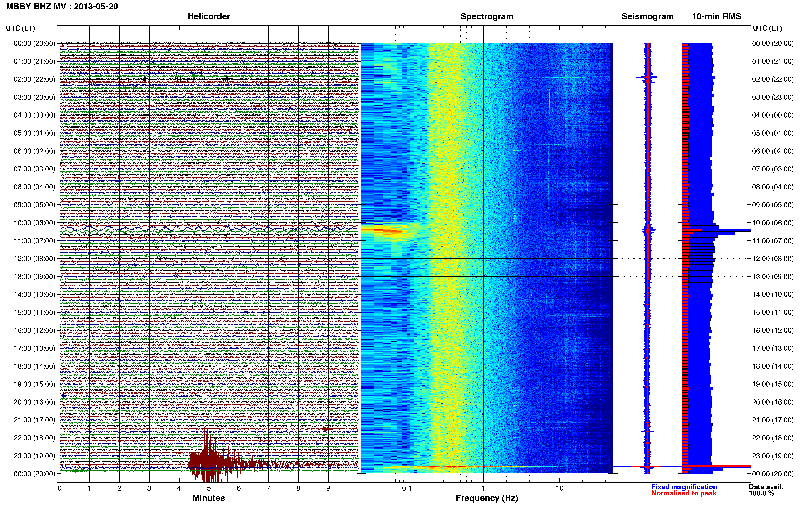812x508 pixels.
Task: Click the 'Frequency (Hz)' x-axis label
Action: coord(487,498)
